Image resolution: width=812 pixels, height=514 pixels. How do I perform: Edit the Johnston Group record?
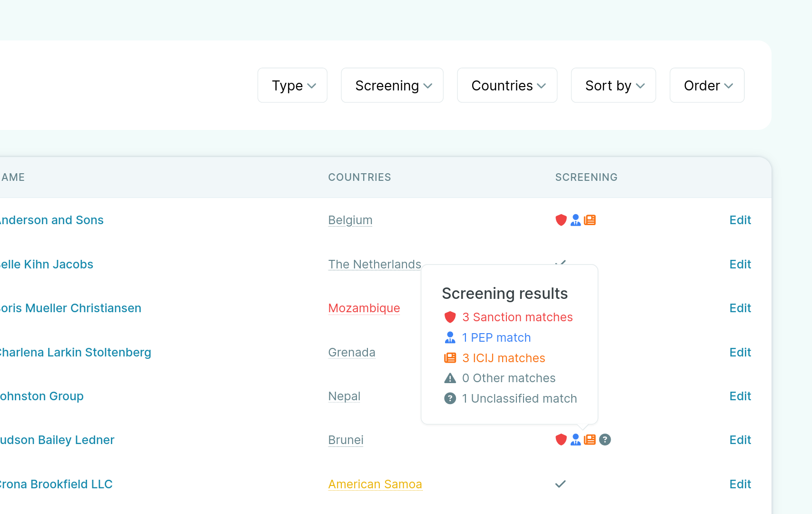pyautogui.click(x=740, y=395)
